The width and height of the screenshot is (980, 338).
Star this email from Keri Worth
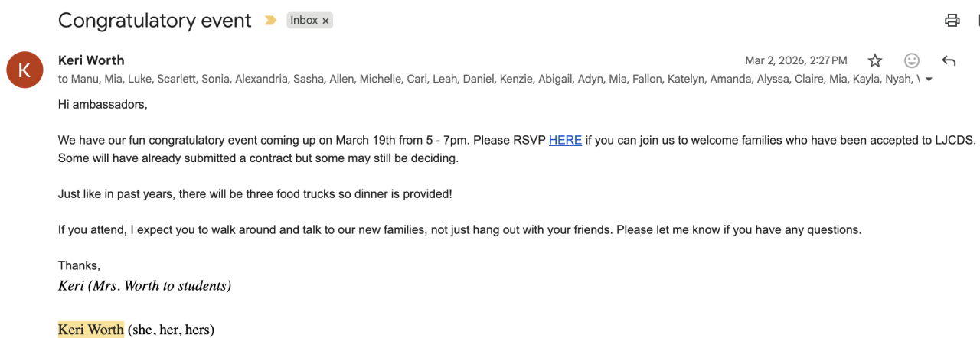click(875, 60)
